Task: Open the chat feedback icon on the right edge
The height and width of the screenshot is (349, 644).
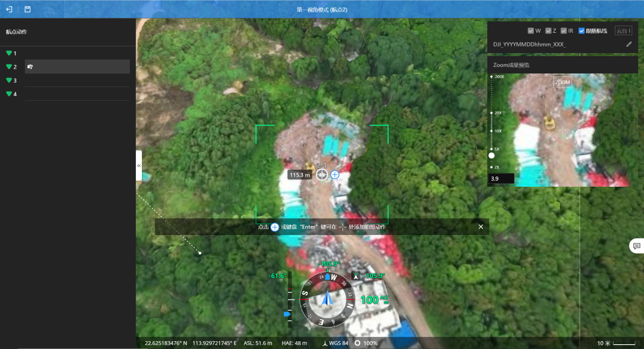Action: click(x=636, y=246)
